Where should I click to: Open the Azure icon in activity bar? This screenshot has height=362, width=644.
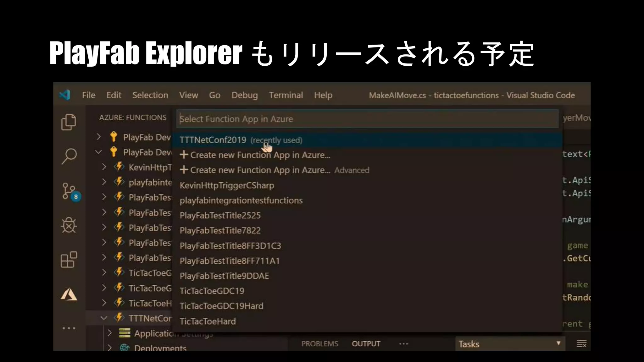[69, 294]
